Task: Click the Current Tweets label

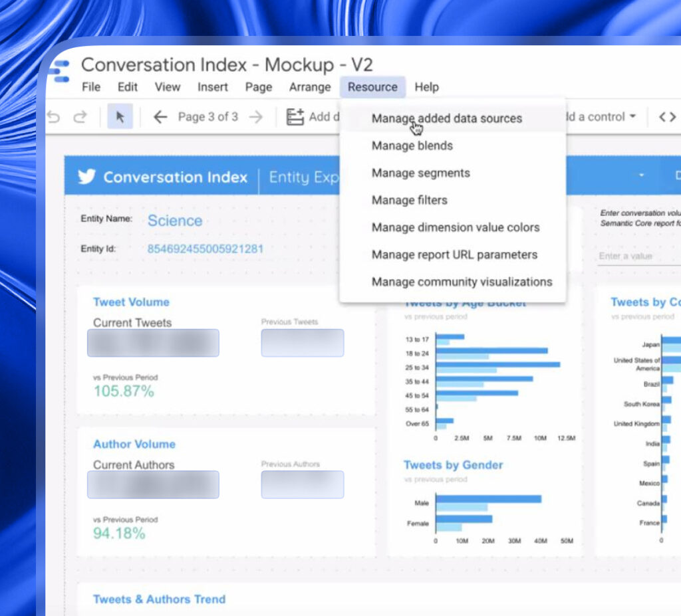Action: (132, 322)
